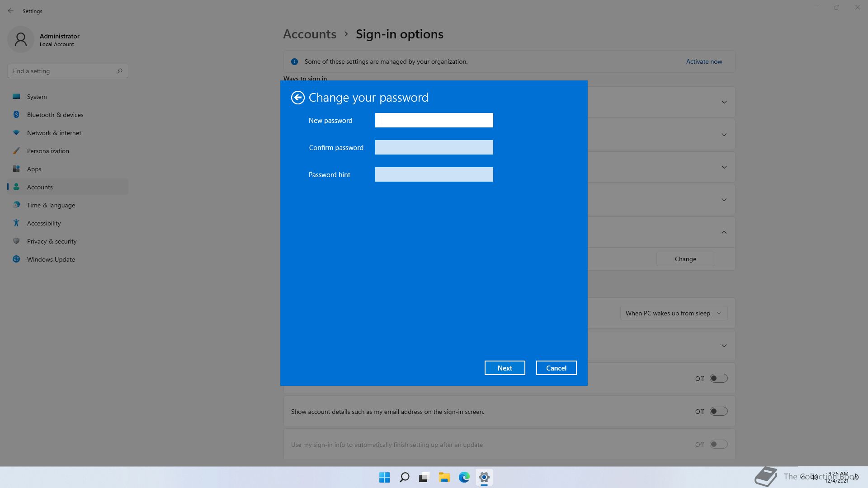Screen dimensions: 868x488
Task: Click the Bluetooth & devices sidebar icon
Action: (x=16, y=115)
